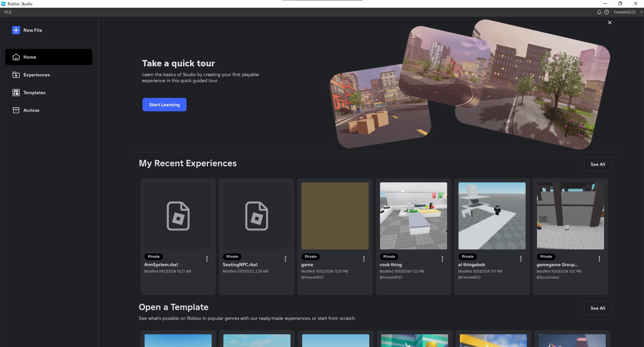
Task: Expand options for gamegame Group experience
Action: [x=599, y=258]
